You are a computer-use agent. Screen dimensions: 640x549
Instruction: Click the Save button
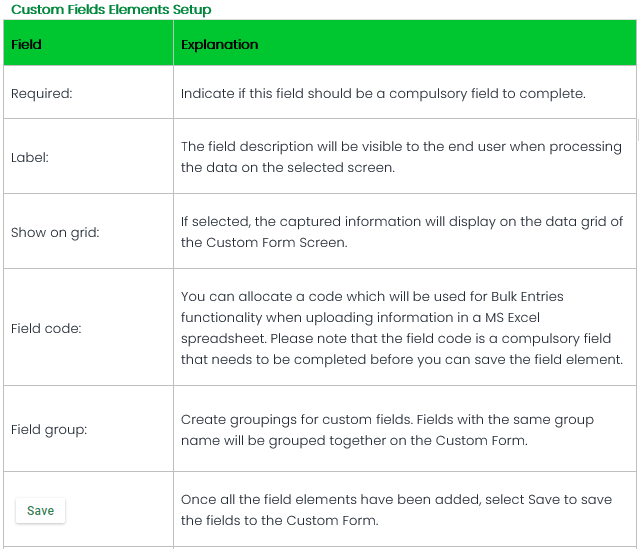40,511
